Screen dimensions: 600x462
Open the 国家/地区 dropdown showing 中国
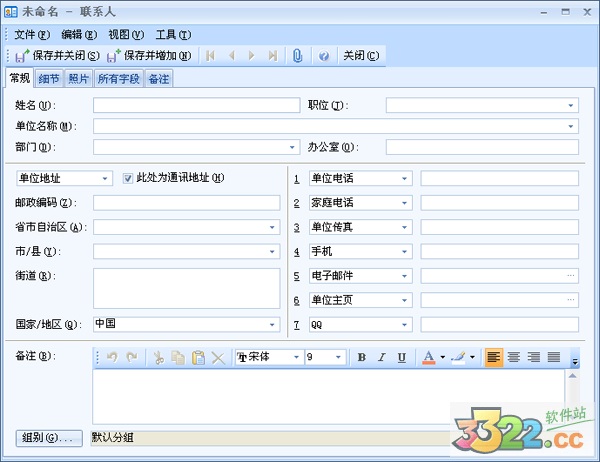(272, 325)
